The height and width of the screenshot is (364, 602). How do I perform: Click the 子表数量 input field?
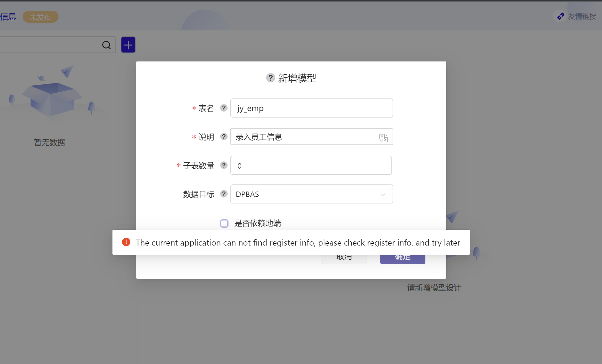click(x=311, y=165)
